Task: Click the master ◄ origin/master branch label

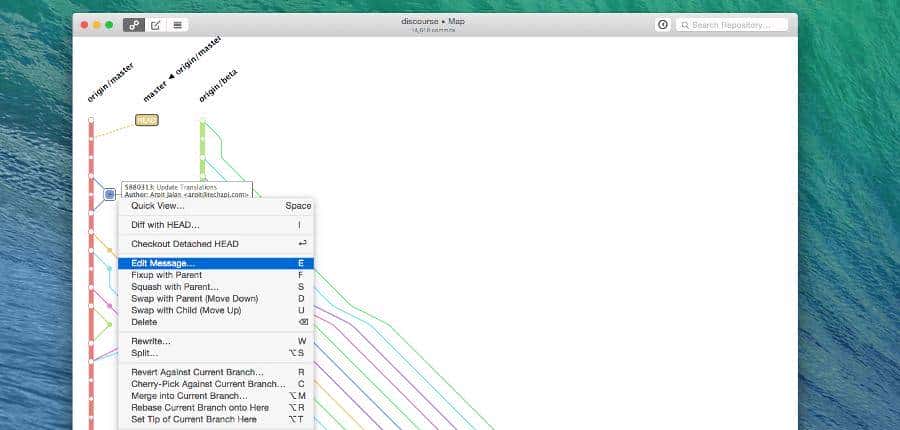Action: (x=182, y=69)
